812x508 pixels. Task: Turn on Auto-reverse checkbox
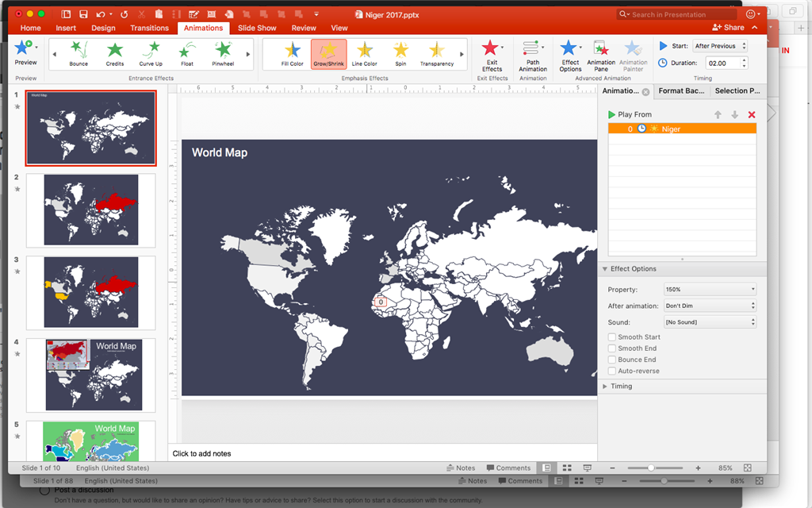coord(612,371)
